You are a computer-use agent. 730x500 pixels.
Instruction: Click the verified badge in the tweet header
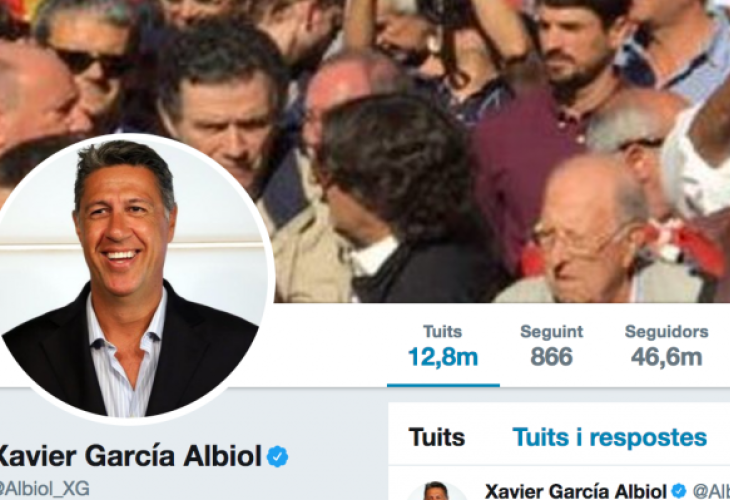point(679,491)
